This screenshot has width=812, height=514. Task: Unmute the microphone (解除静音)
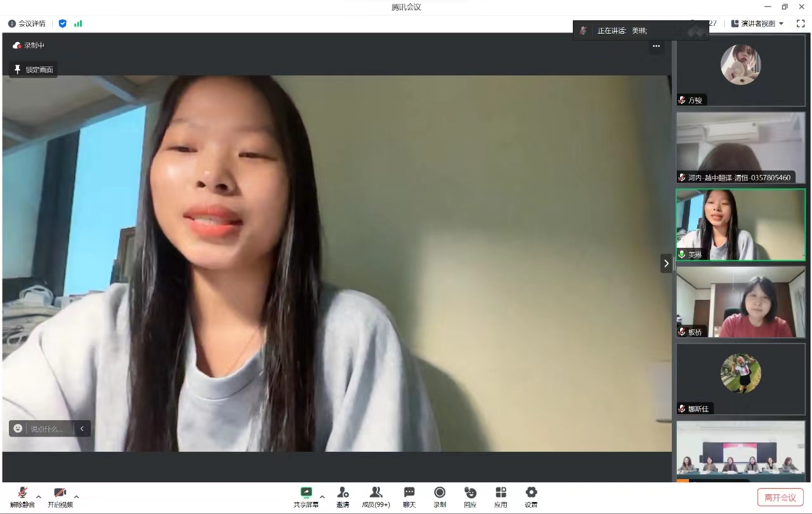22,496
